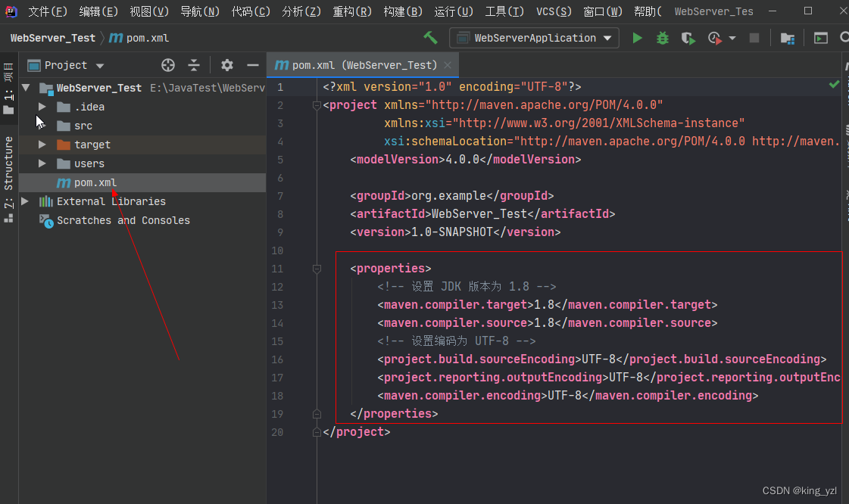Close the pom.xml editor tab
849x504 pixels.
click(448, 65)
